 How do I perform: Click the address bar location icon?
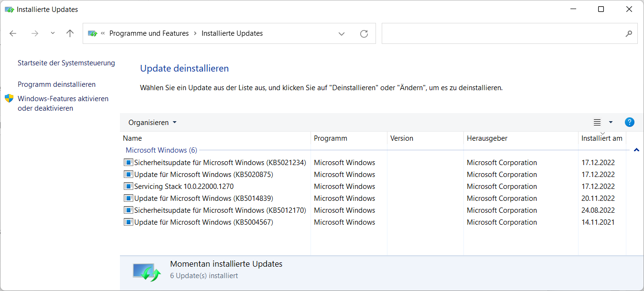click(93, 33)
